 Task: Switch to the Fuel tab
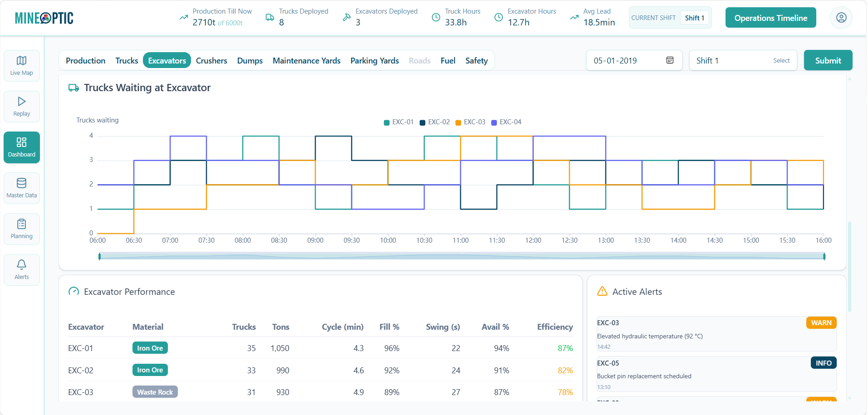click(x=448, y=61)
